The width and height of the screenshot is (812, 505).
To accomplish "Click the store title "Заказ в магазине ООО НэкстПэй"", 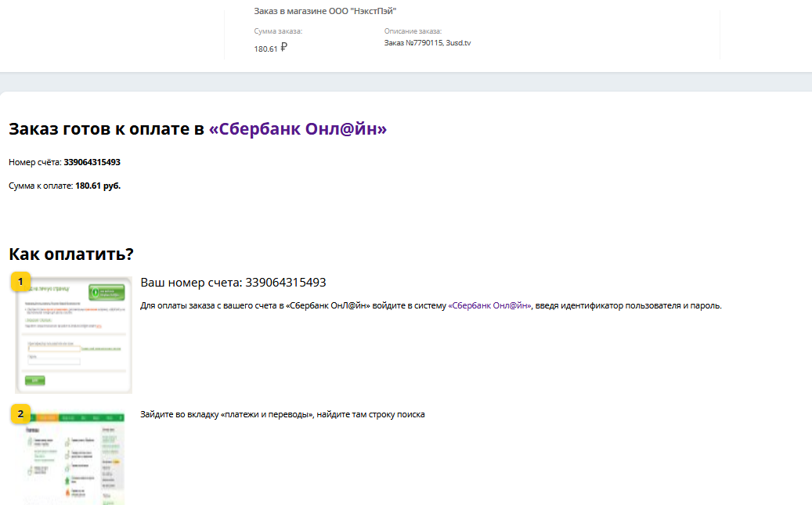I will tap(325, 11).
